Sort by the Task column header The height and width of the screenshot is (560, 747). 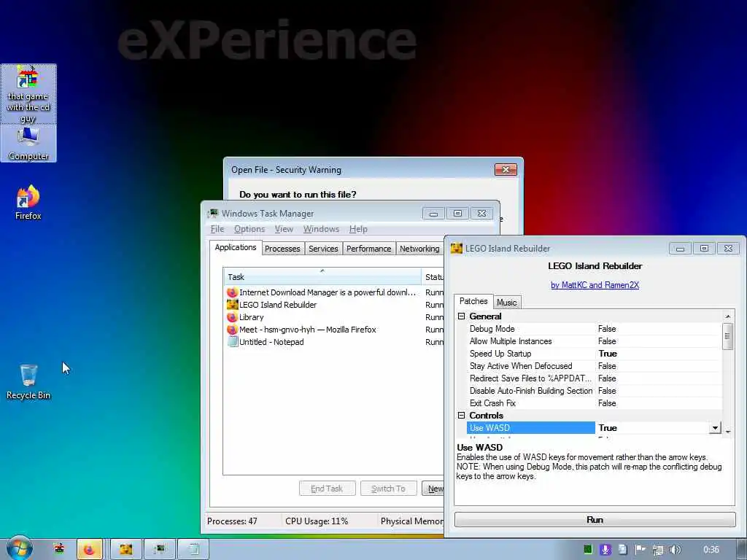(322, 276)
